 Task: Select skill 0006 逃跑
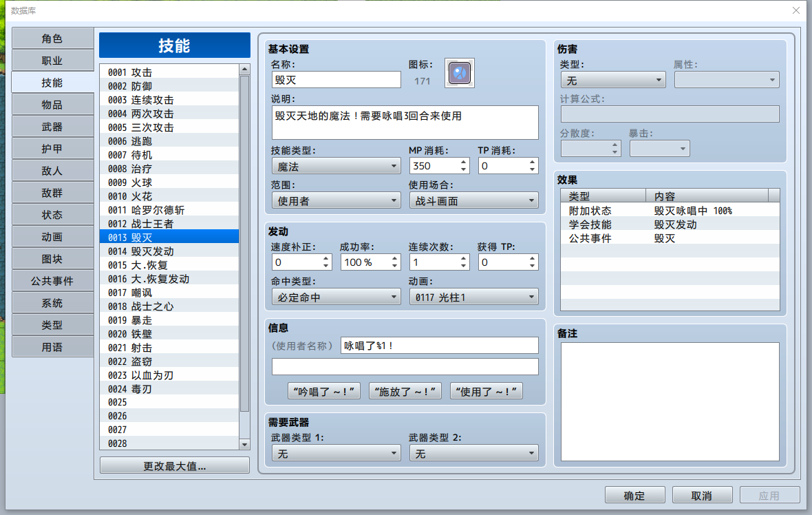169,141
